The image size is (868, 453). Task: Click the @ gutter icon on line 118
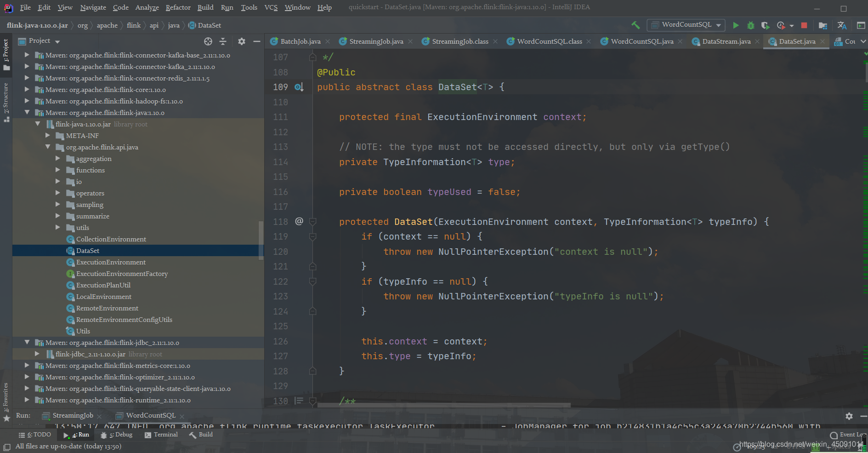[299, 221]
